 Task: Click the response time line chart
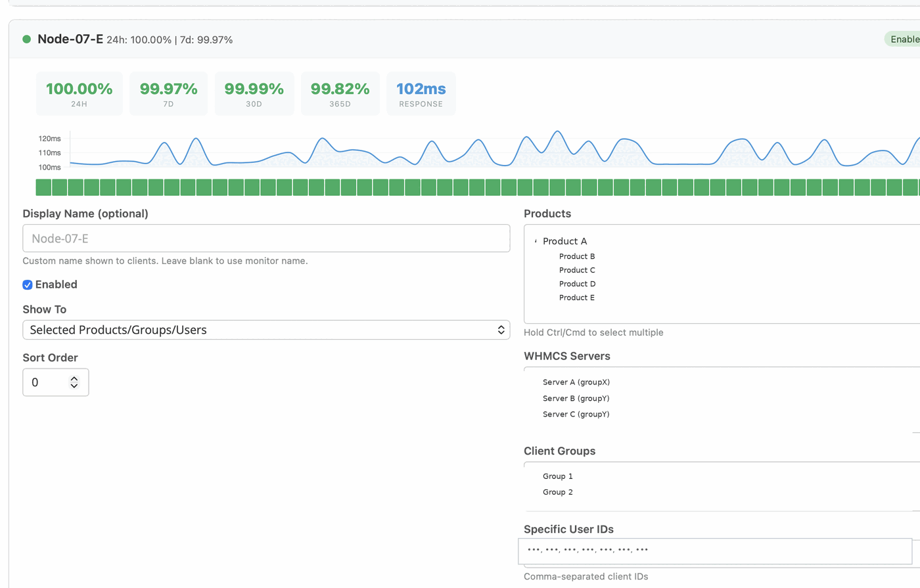pyautogui.click(x=495, y=149)
